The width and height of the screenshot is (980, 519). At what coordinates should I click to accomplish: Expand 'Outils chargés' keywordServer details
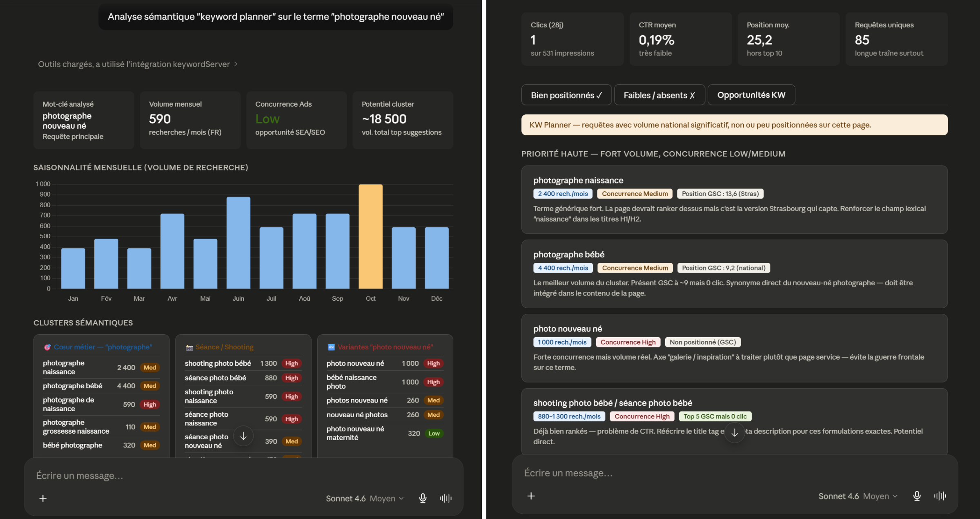[x=138, y=64]
